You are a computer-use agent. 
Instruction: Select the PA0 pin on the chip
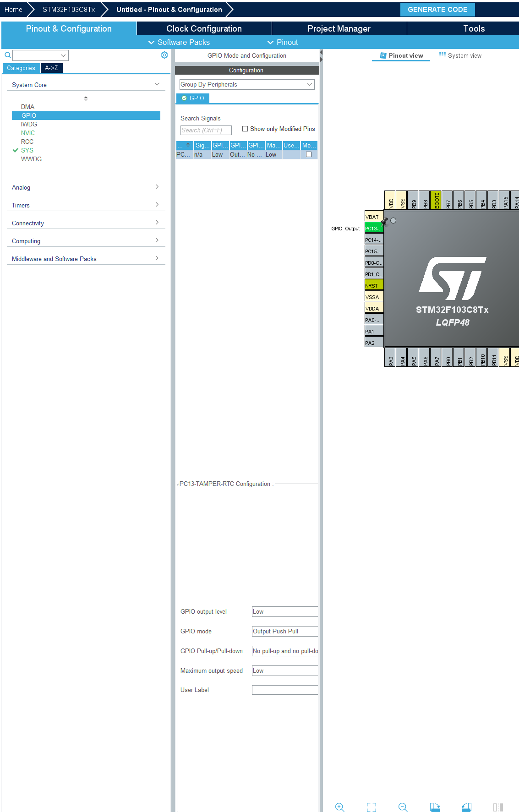tap(374, 320)
